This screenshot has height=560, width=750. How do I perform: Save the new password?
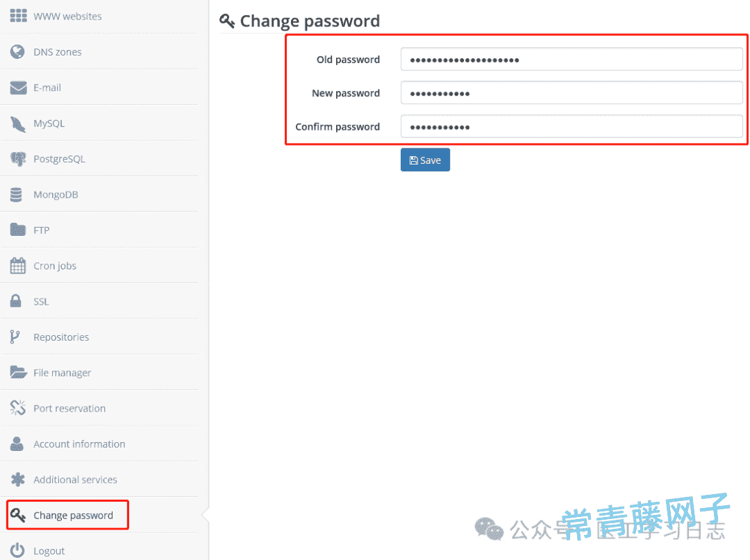(425, 160)
